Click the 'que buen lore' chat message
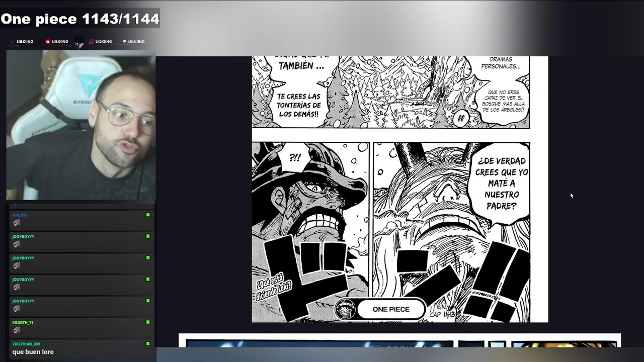Screen dimensions: 644x362 (33, 352)
